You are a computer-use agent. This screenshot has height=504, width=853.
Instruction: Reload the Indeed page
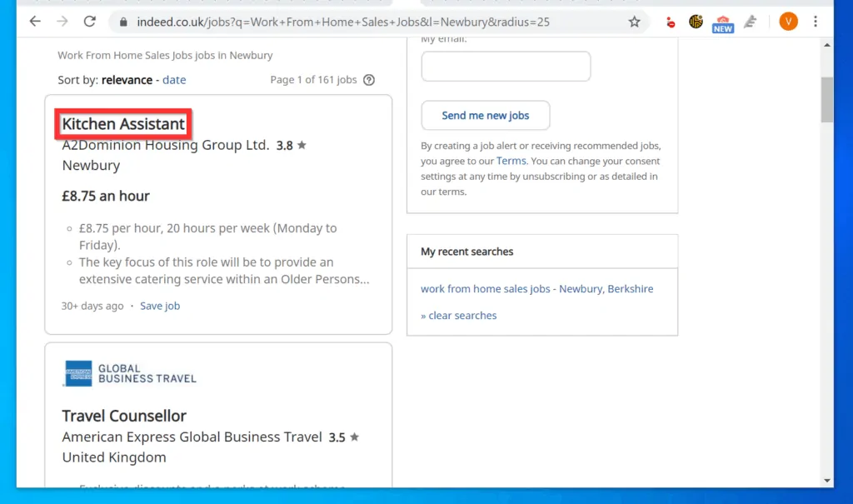[90, 22]
